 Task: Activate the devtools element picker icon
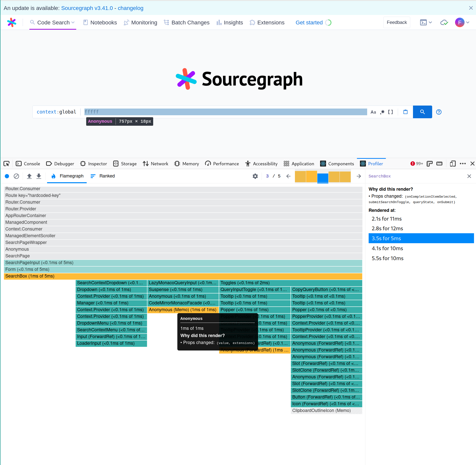[x=6, y=164]
